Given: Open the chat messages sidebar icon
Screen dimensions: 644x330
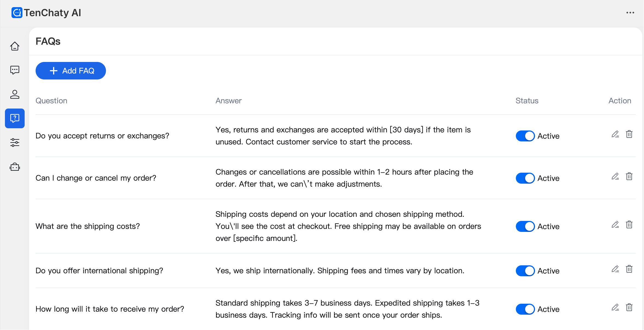Looking at the screenshot, I should [15, 70].
